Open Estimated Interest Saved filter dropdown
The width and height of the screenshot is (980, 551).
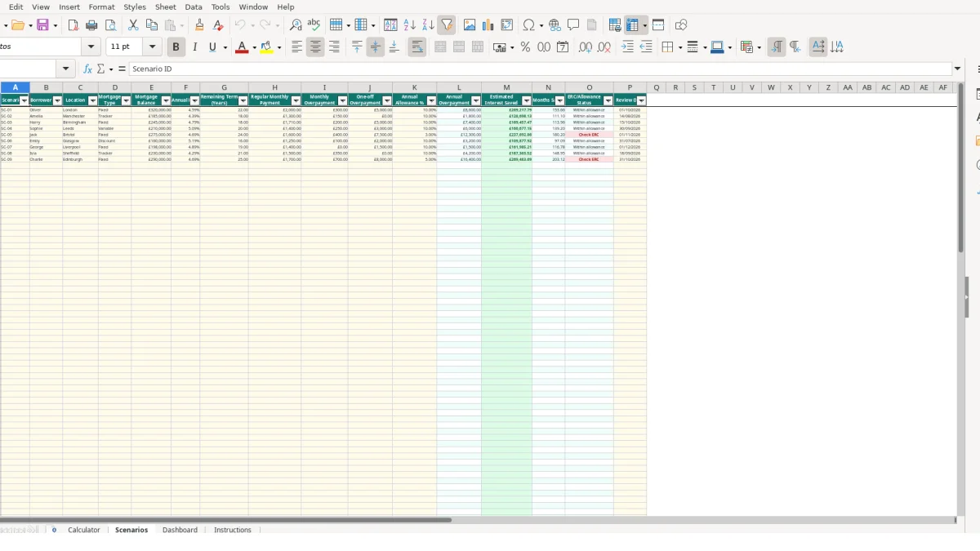pyautogui.click(x=526, y=100)
